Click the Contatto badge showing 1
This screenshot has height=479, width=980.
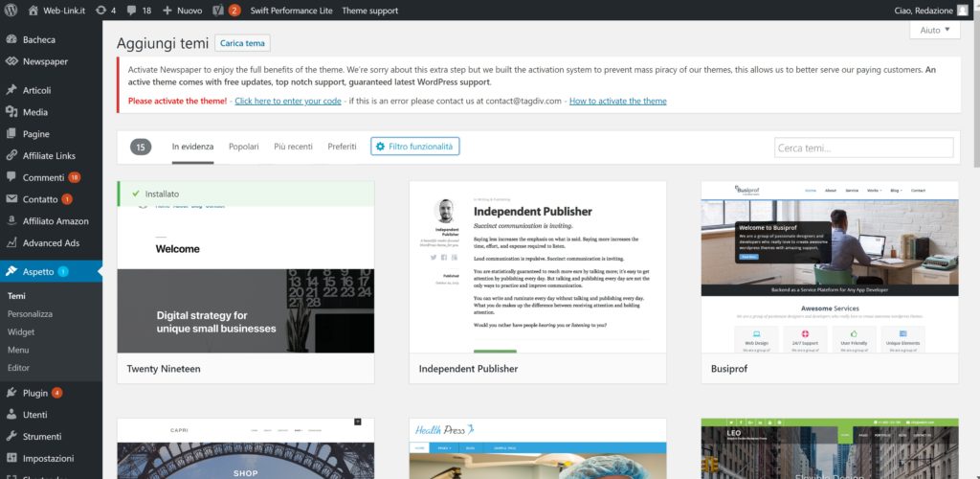coord(67,199)
